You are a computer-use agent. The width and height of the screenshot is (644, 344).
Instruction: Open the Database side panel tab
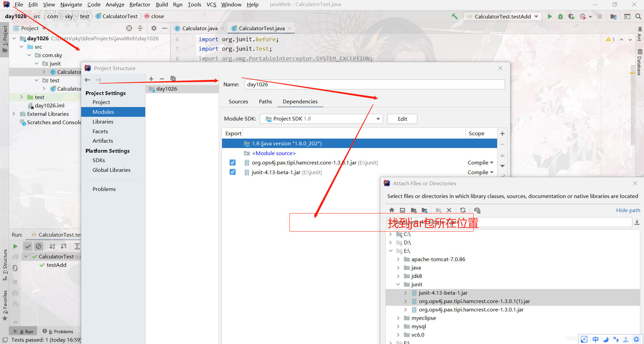pyautogui.click(x=639, y=62)
